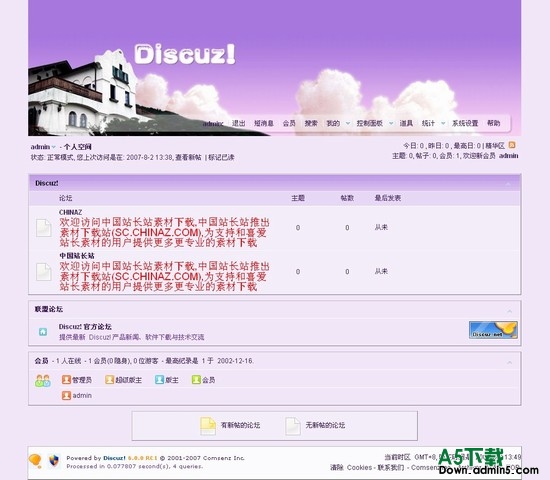Screen dimensions: 550x480
Task: Click the red description under CHINAZ
Action: (164, 232)
